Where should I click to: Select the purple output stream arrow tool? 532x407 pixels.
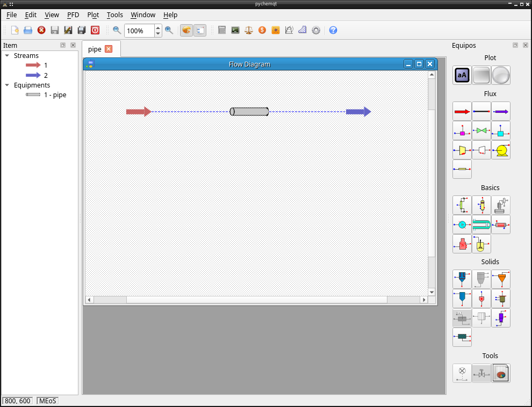(500, 111)
